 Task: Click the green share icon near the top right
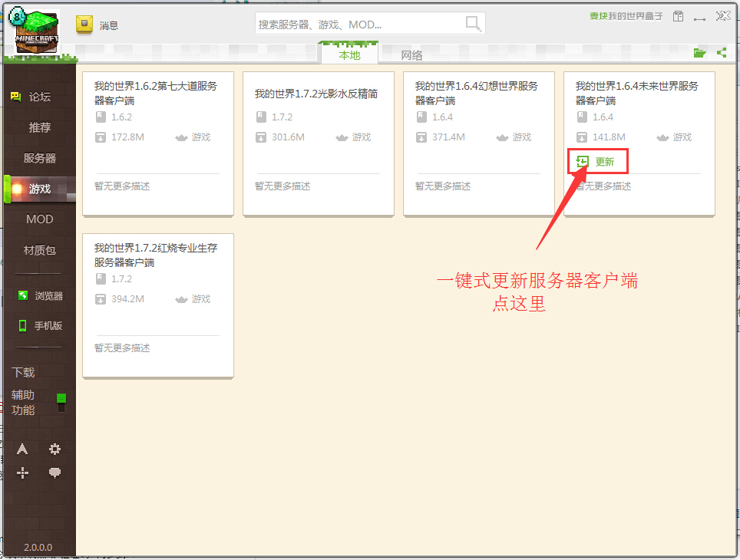(x=722, y=54)
